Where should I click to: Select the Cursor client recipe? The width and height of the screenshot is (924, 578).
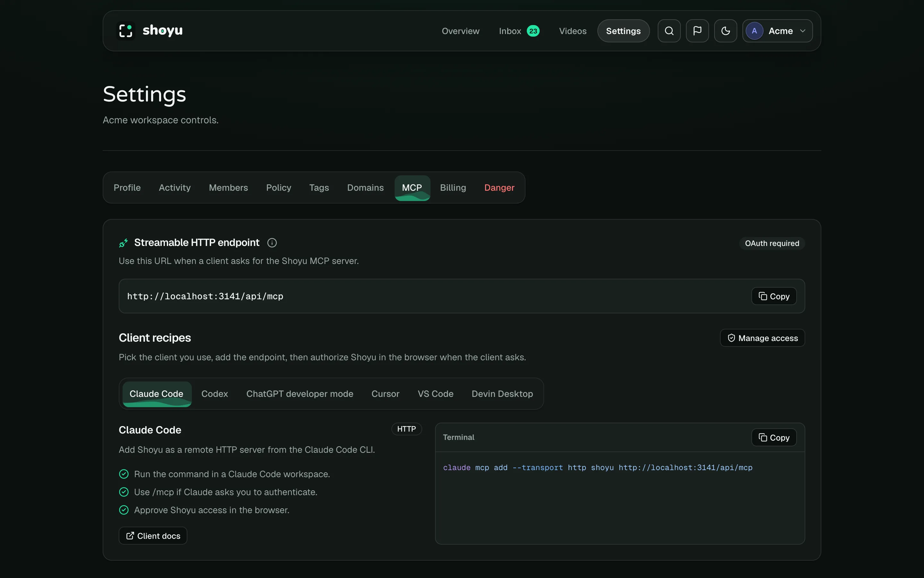tap(385, 394)
